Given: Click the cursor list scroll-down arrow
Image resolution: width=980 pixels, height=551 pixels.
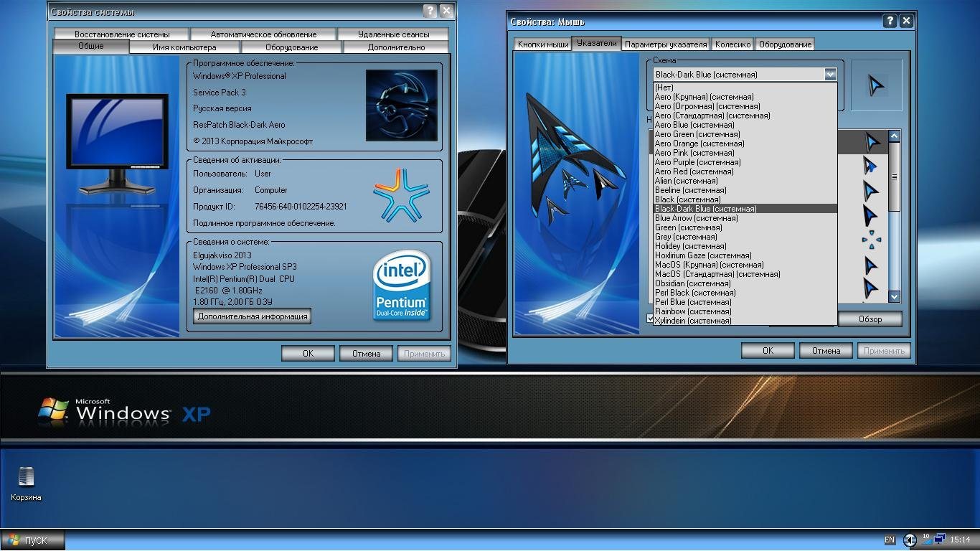Looking at the screenshot, I should click(x=894, y=296).
